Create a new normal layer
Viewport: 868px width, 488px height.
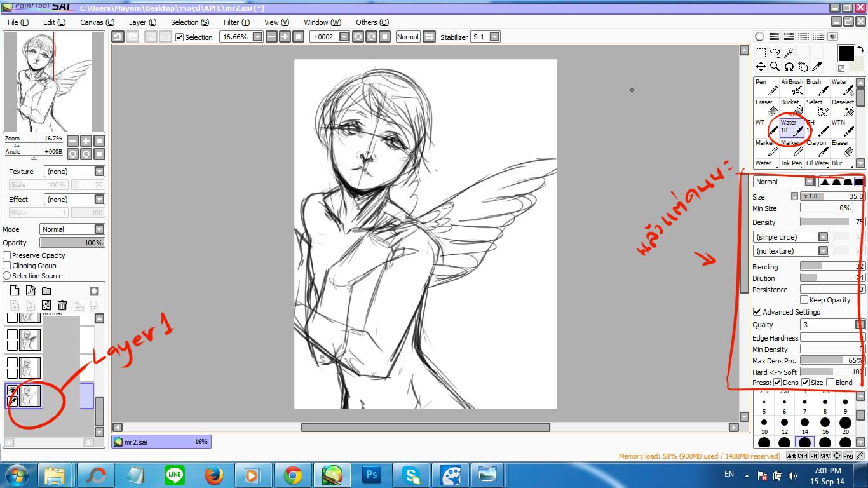(15, 291)
